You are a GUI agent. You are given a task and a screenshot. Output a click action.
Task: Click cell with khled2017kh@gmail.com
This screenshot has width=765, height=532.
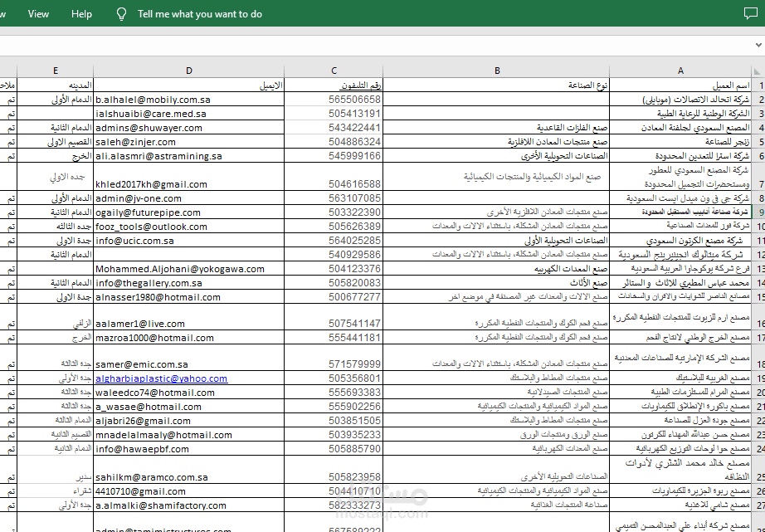point(189,177)
